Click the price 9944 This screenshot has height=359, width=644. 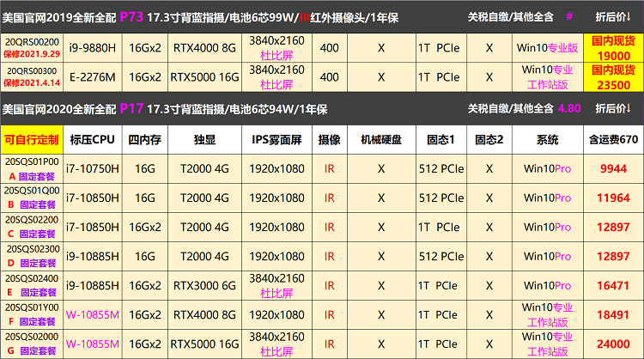tap(613, 169)
